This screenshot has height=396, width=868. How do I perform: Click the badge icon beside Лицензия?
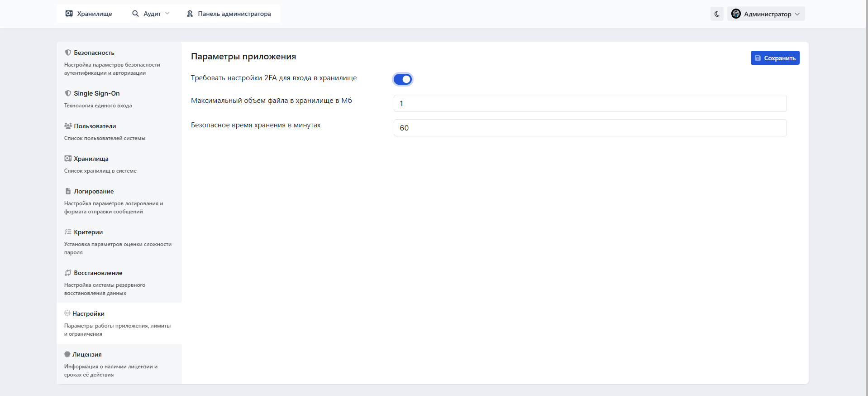coord(67,354)
